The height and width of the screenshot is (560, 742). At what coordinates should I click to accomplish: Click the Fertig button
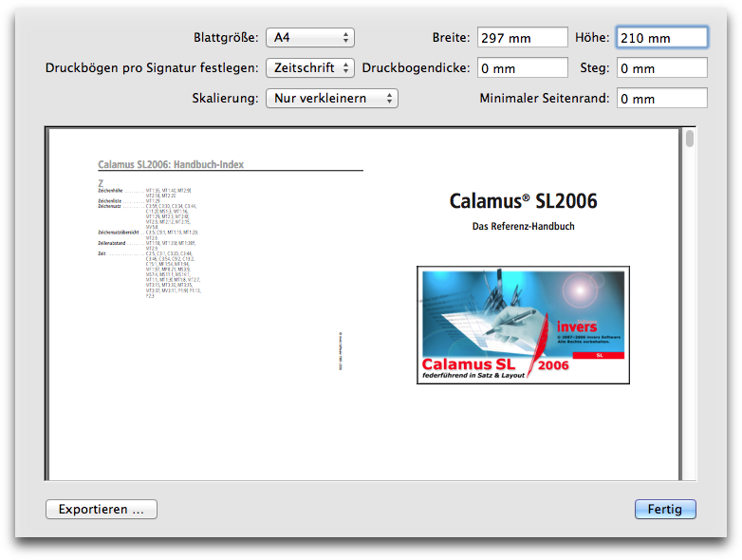tap(665, 510)
